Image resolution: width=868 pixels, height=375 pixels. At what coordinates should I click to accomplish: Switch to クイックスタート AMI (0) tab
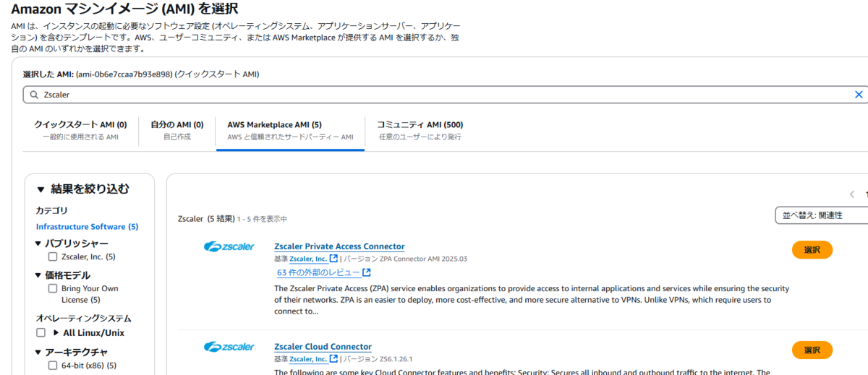click(80, 130)
